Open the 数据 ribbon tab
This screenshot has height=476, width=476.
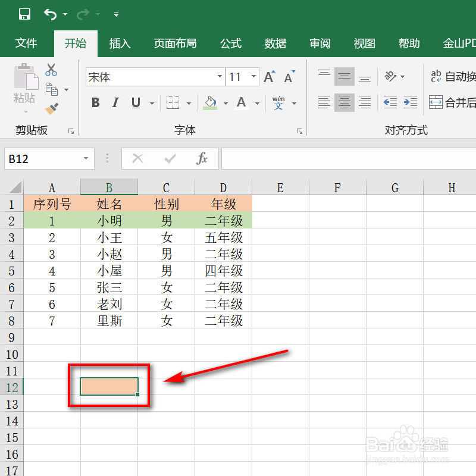pos(275,43)
